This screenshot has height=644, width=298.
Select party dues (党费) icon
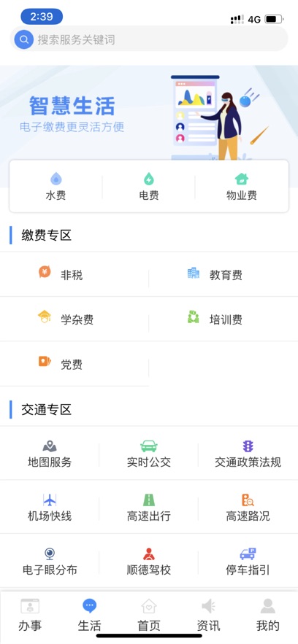point(45,361)
